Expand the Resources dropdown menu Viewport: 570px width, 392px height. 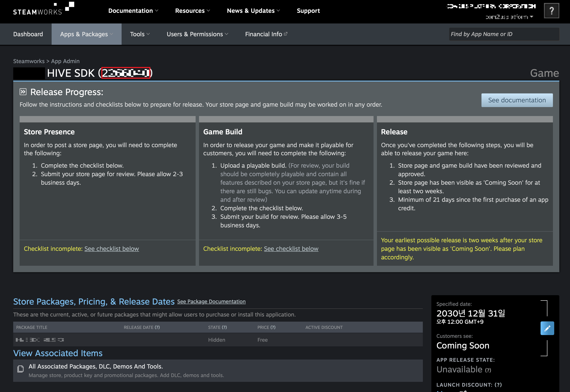point(192,11)
